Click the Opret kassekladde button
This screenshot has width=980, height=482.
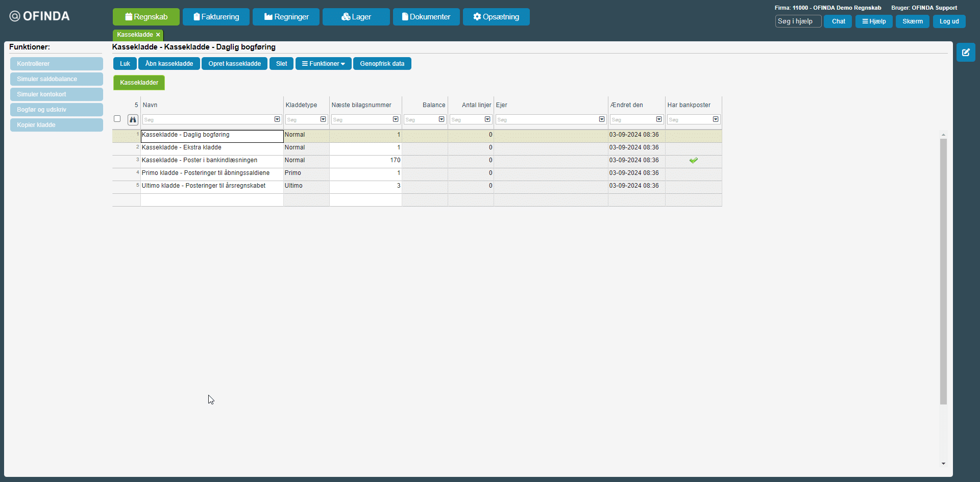tap(234, 64)
